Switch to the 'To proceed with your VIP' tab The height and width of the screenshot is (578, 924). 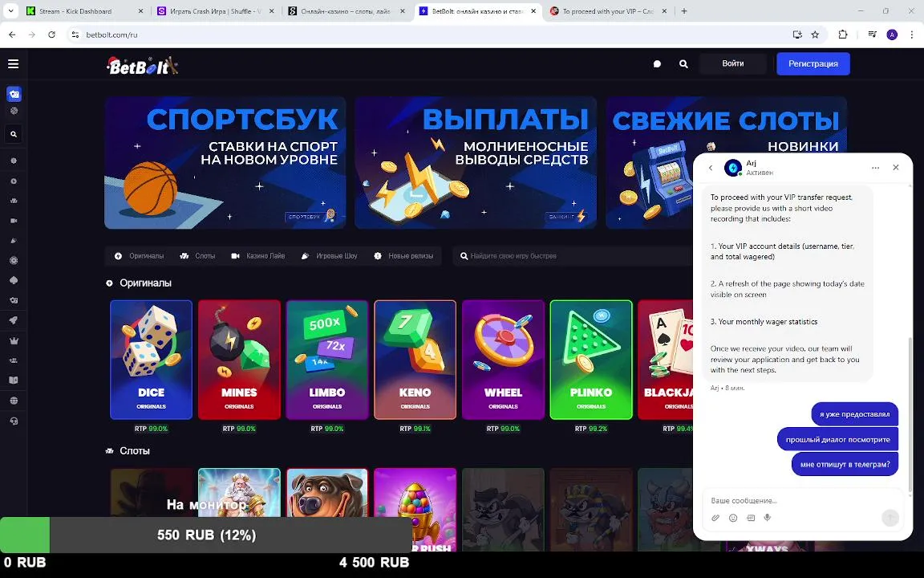pyautogui.click(x=610, y=11)
